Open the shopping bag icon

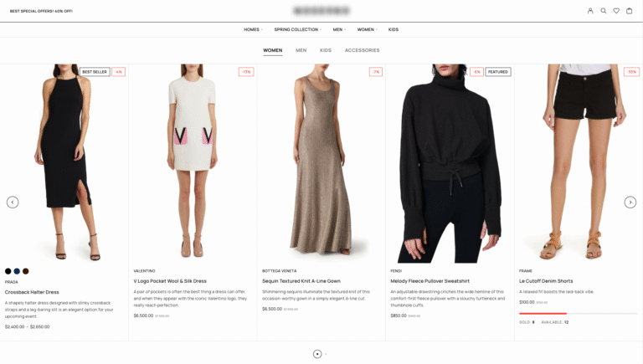pos(629,11)
